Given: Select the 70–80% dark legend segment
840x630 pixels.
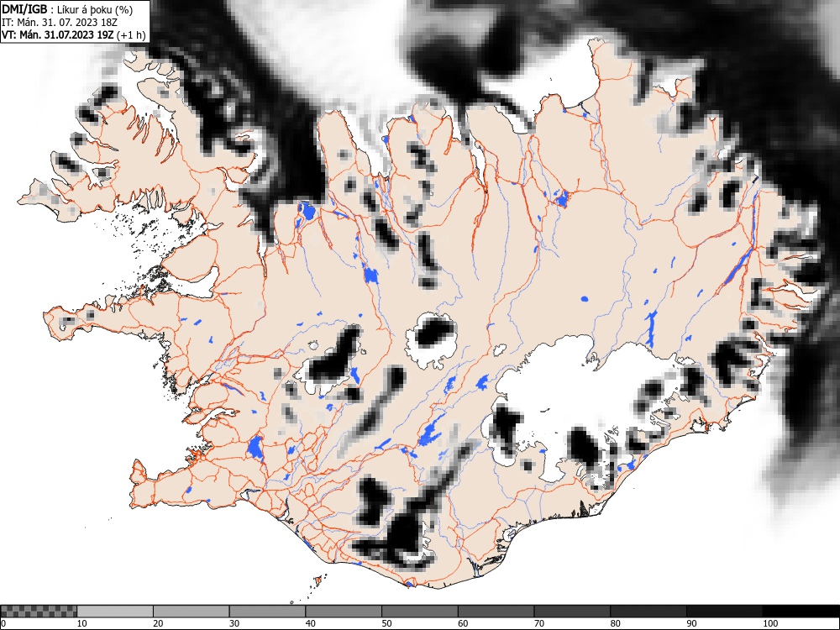Looking at the screenshot, I should [x=571, y=612].
